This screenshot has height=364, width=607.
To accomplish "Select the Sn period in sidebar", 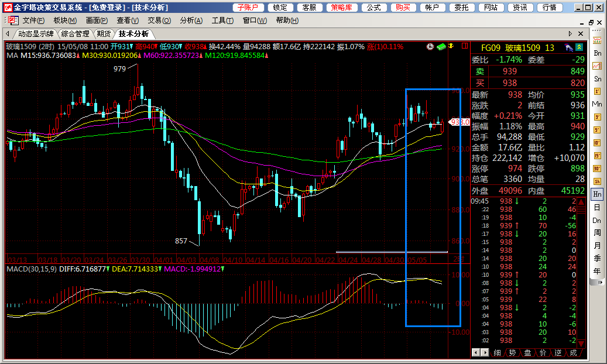I will (597, 79).
